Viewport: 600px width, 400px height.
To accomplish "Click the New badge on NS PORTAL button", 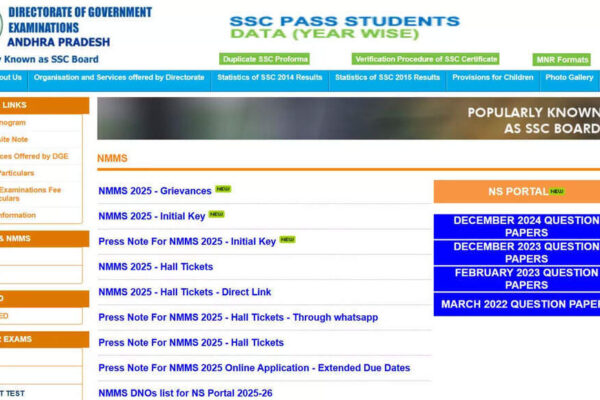I will pyautogui.click(x=557, y=191).
